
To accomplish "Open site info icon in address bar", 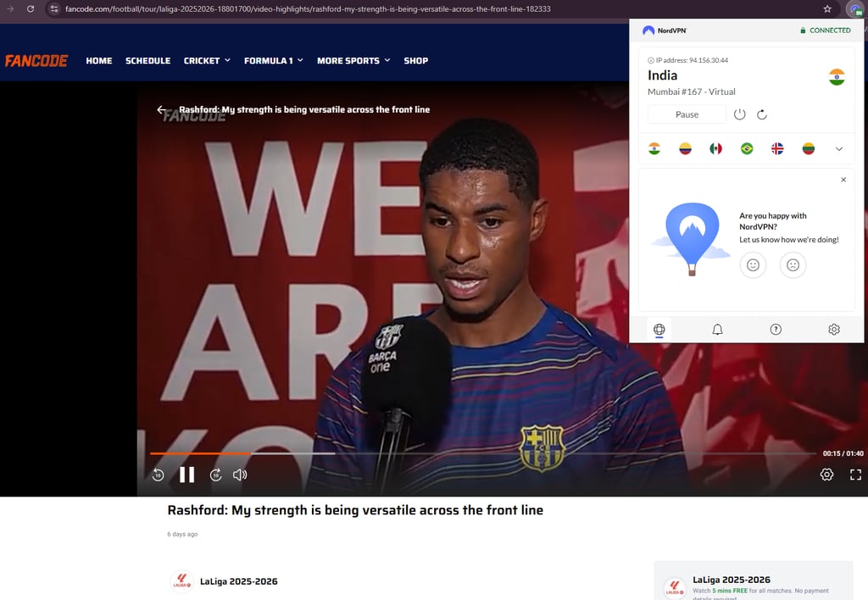I will click(53, 8).
